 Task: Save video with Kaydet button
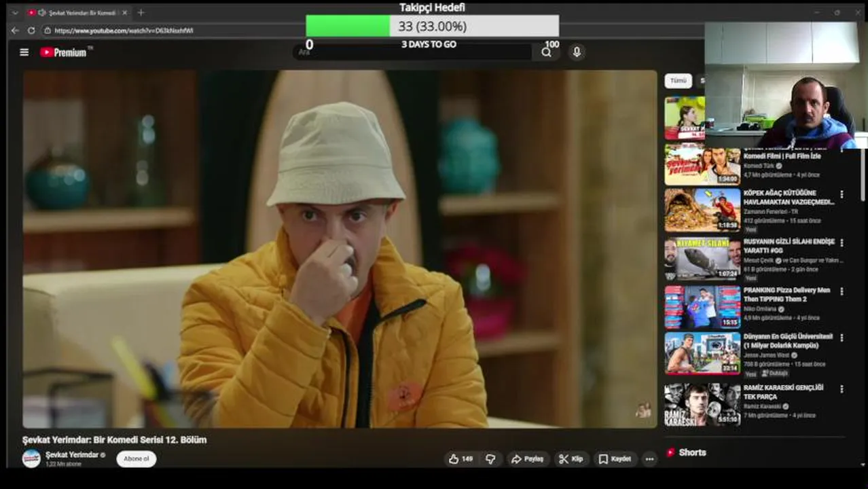[615, 459]
